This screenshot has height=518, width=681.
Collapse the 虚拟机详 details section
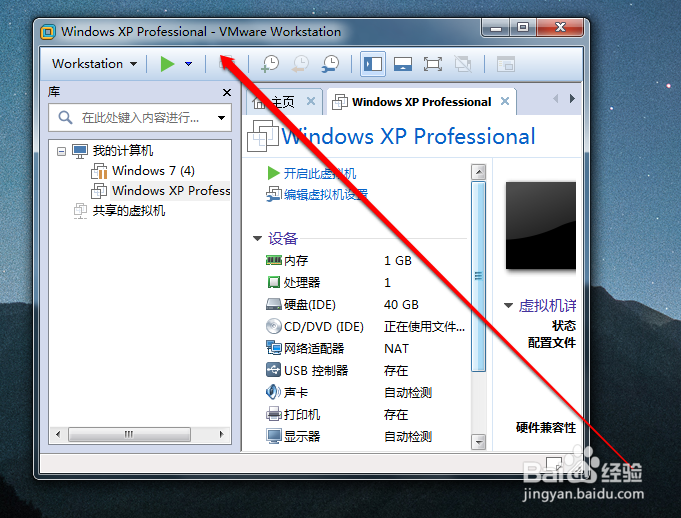coord(508,306)
